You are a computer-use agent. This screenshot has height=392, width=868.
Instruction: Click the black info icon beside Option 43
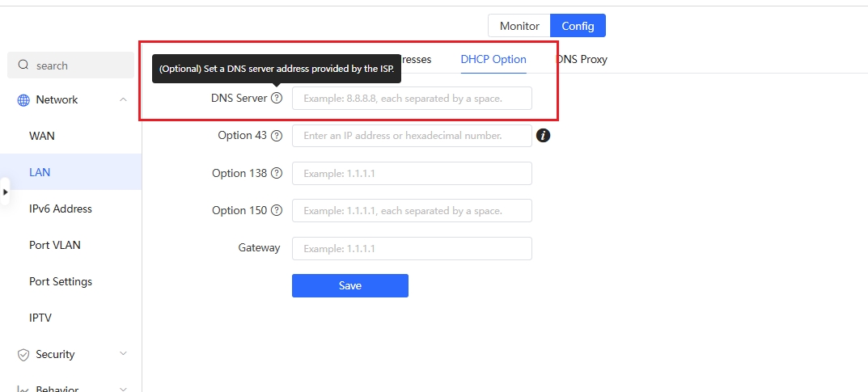[x=544, y=136]
